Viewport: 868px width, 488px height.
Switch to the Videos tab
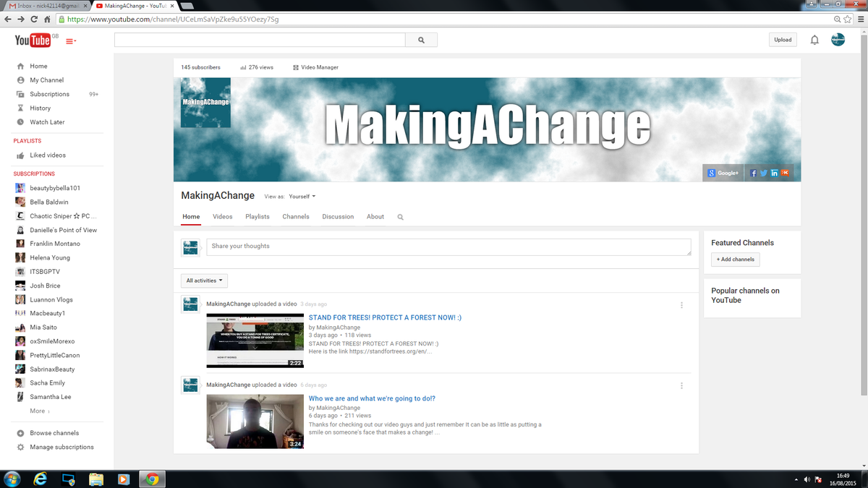[x=223, y=217]
